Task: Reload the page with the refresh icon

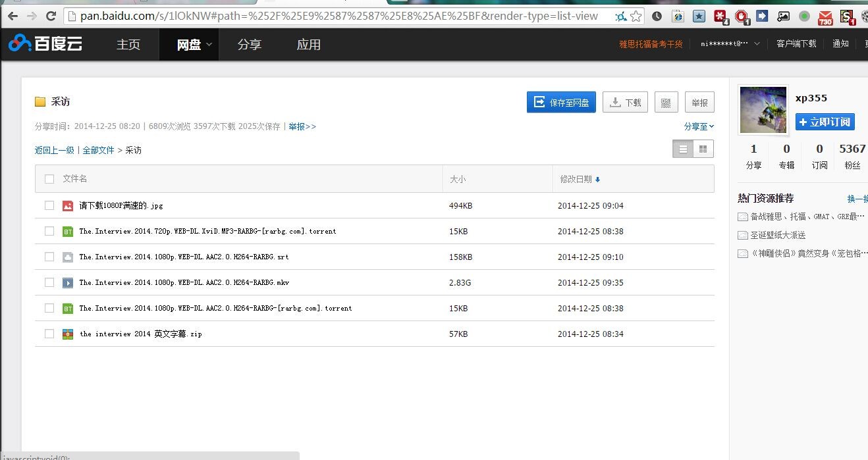Action: pyautogui.click(x=51, y=16)
